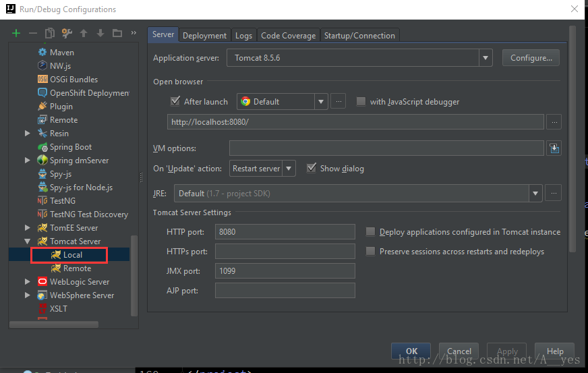588x373 pixels.
Task: Remove configuration with the minus icon
Action: [x=33, y=34]
